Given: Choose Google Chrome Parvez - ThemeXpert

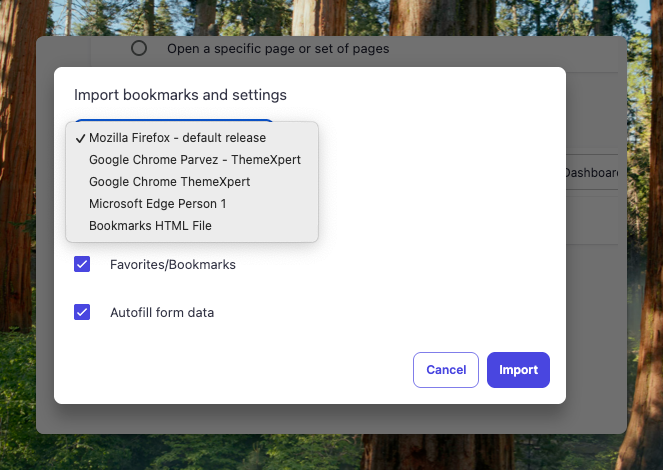Looking at the screenshot, I should 192,160.
